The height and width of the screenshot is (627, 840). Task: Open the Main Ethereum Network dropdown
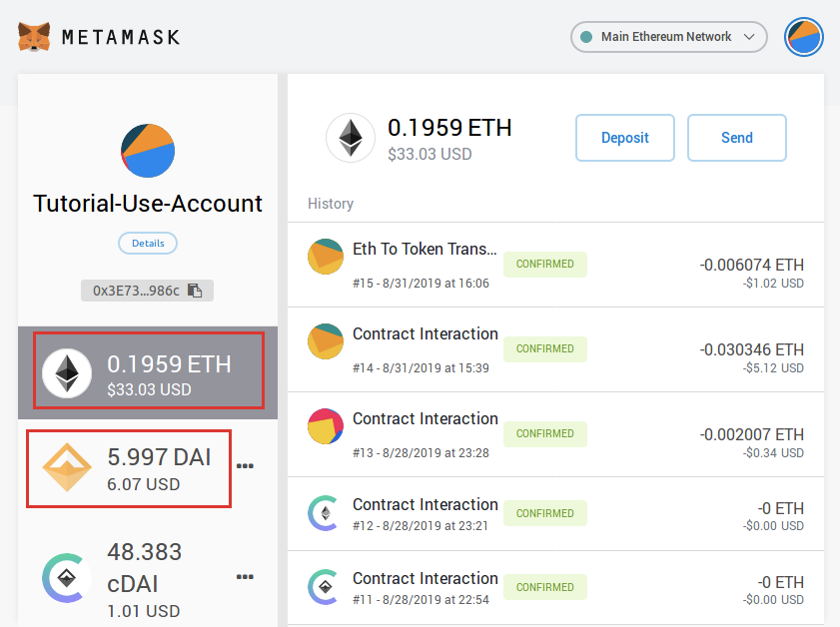click(x=668, y=37)
